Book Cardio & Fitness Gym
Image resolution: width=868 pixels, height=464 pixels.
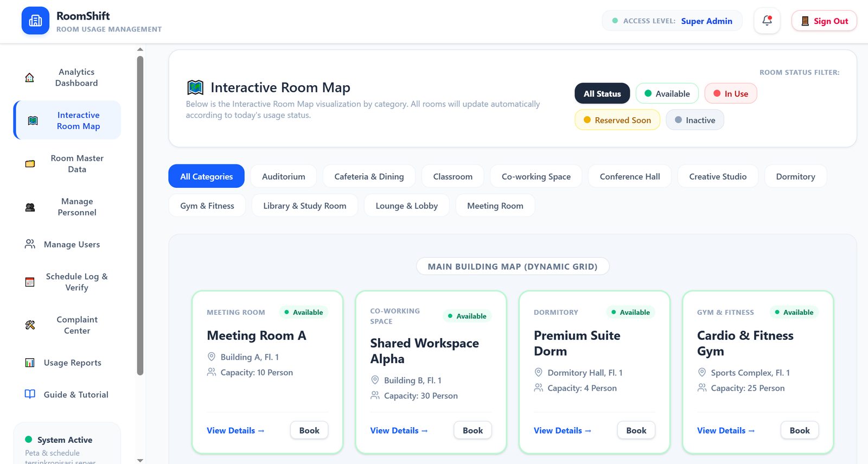[800, 430]
